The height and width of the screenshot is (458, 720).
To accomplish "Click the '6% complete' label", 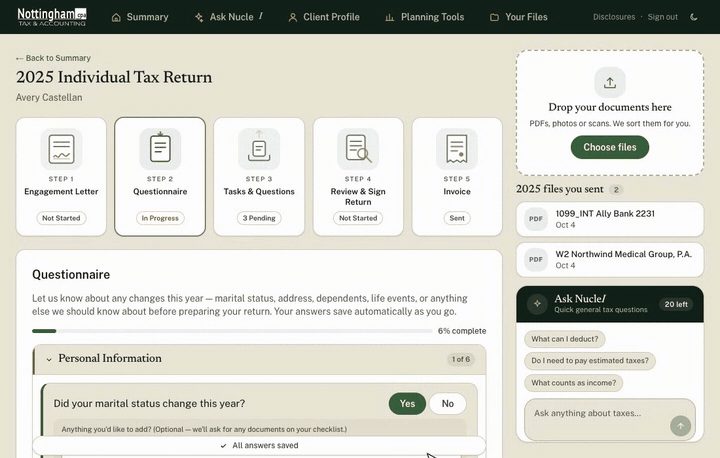I will pyautogui.click(x=462, y=331).
